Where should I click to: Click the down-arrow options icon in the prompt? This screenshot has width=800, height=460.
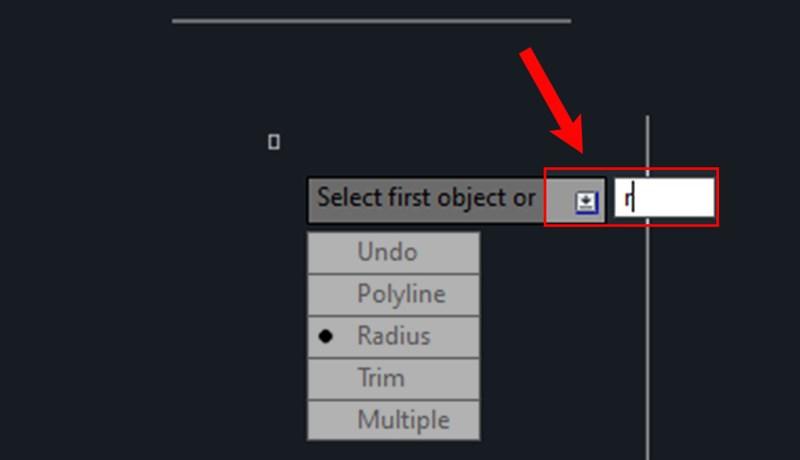586,201
